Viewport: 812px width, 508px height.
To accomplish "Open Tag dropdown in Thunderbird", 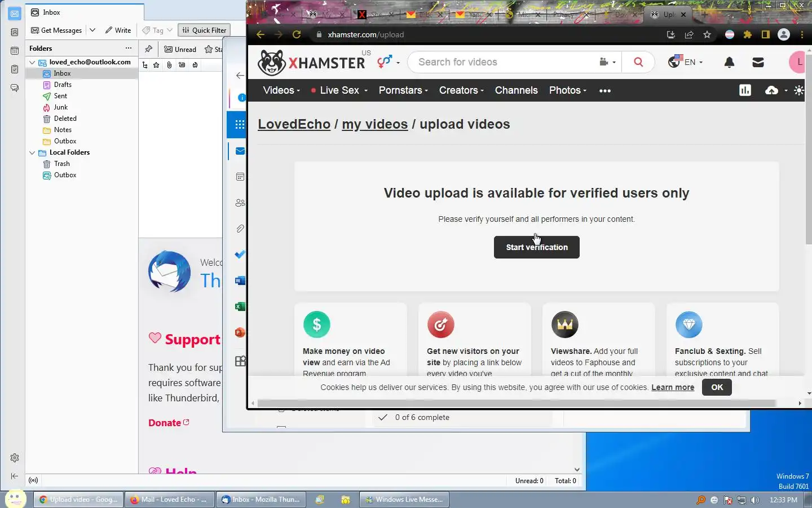I will click(x=157, y=30).
